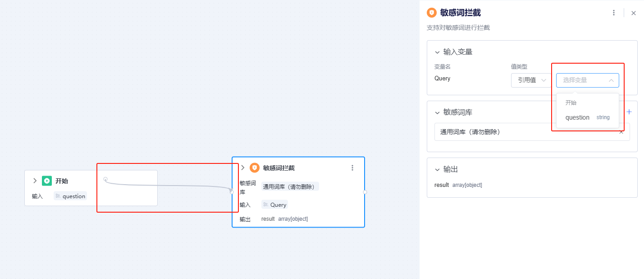644x279 pixels.
Task: Collapse the 敏感词库 section
Action: [x=437, y=113]
